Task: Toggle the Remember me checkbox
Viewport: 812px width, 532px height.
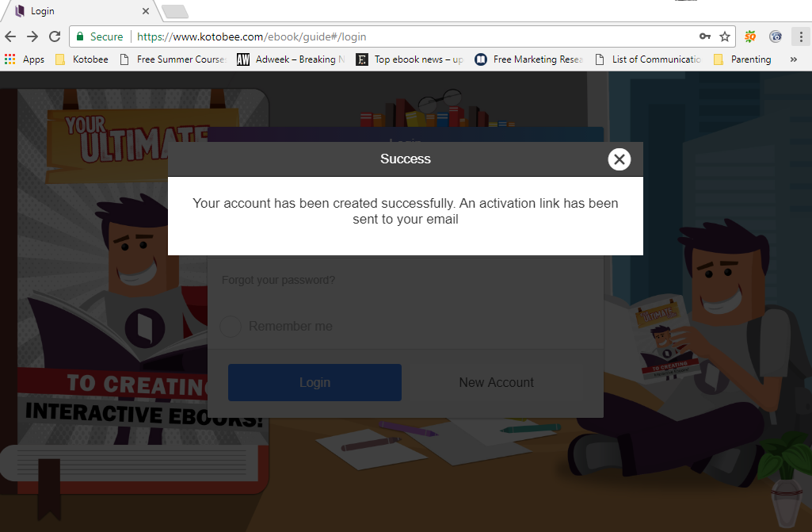Action: [x=231, y=327]
